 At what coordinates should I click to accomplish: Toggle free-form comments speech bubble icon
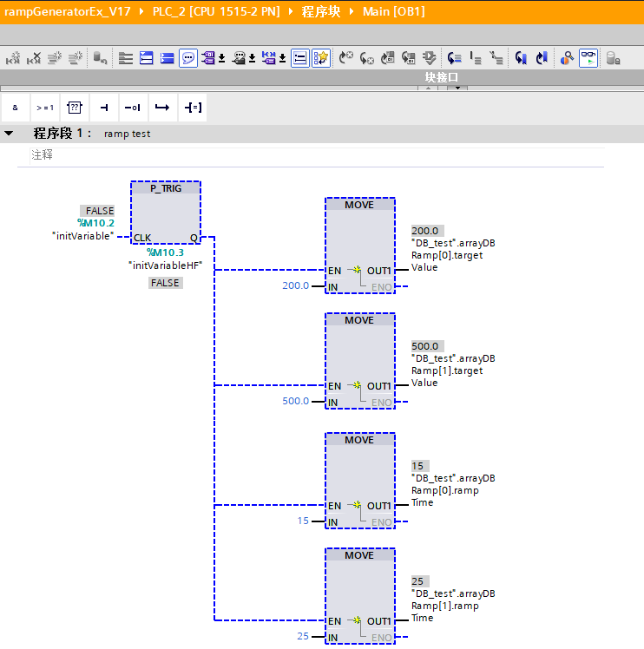188,58
